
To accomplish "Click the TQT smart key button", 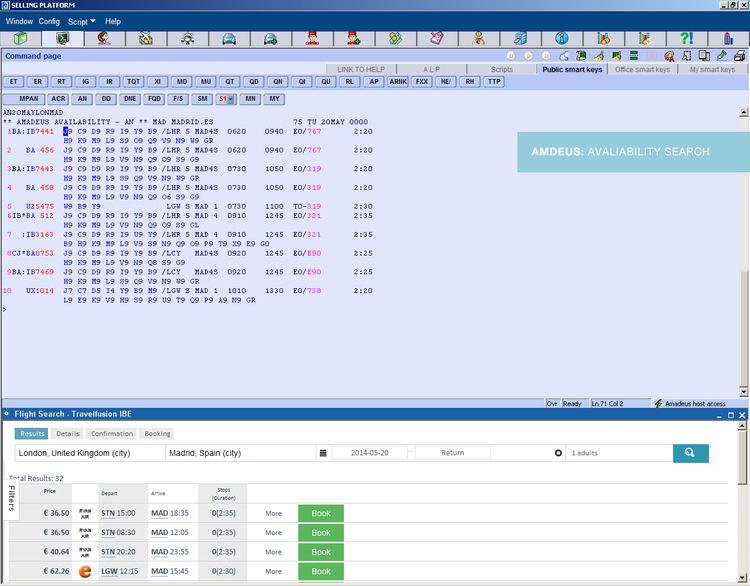I will click(x=133, y=82).
